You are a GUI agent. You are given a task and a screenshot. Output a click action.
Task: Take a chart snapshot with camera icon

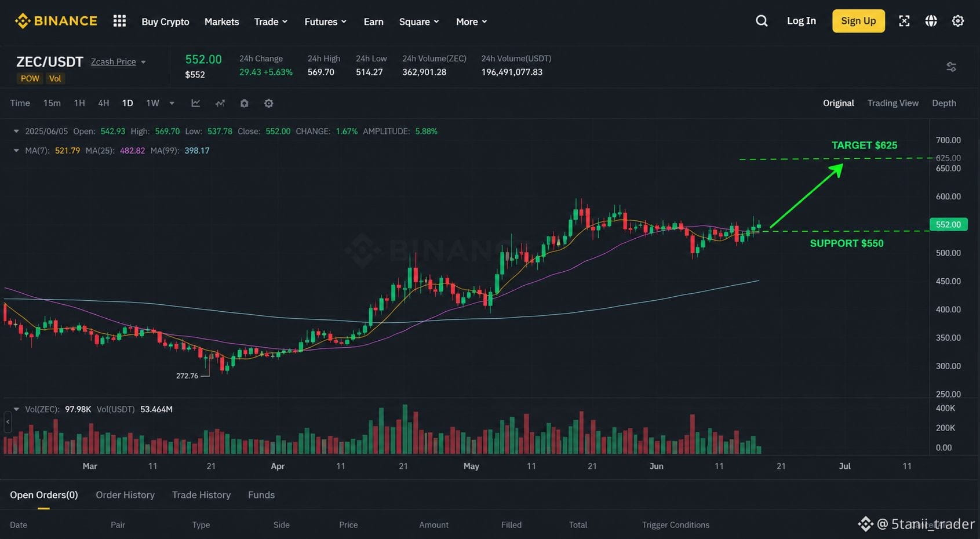coord(244,103)
